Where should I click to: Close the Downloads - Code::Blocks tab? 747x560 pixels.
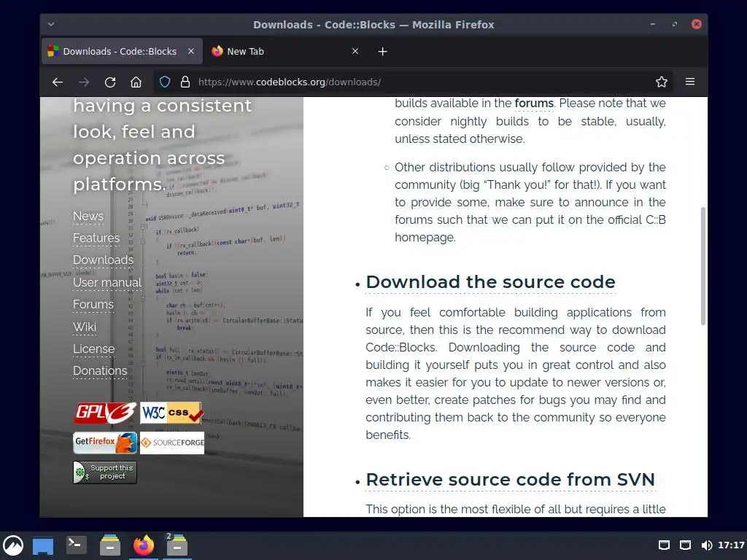[x=191, y=51]
